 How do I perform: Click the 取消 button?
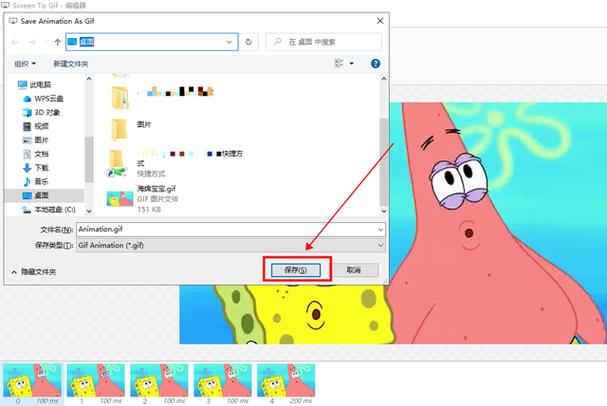[353, 270]
